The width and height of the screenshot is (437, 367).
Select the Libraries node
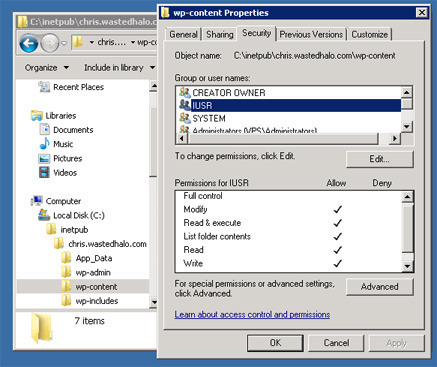pos(61,116)
